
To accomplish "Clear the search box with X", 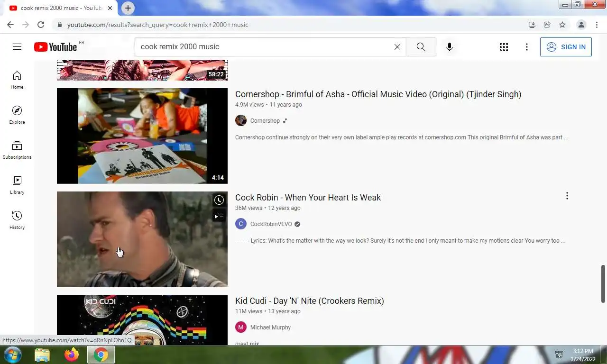I will coord(397,47).
